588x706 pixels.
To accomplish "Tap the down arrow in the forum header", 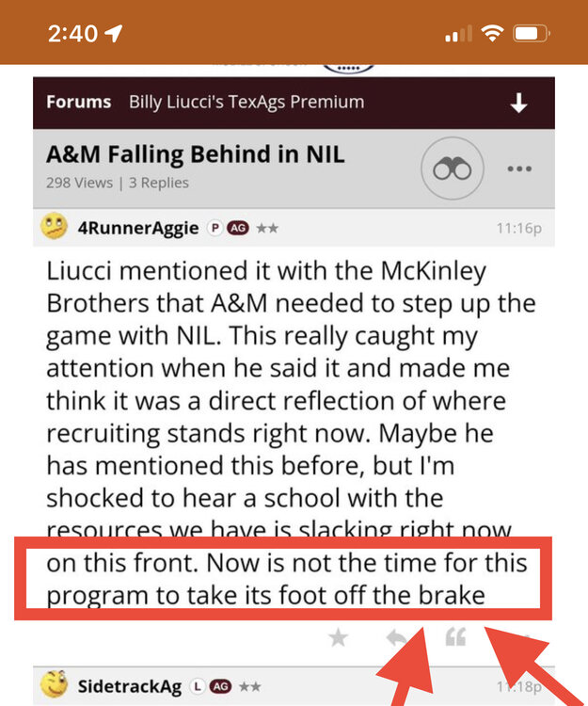I will coord(518,104).
